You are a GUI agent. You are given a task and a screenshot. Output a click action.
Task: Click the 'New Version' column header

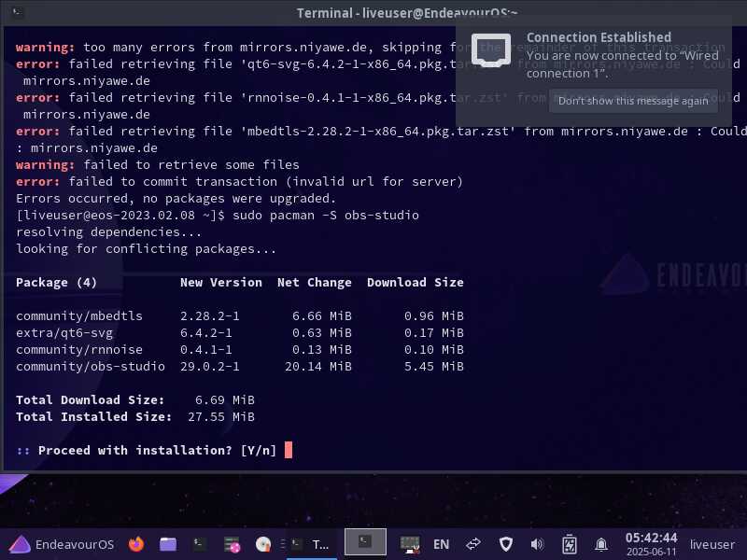(x=221, y=283)
